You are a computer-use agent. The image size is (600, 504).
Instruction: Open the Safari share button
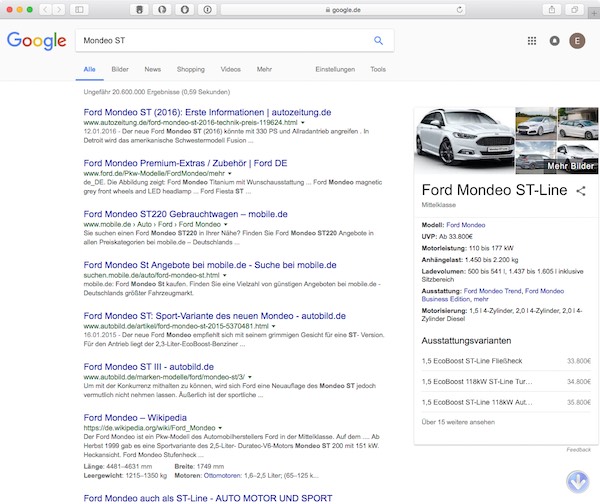coord(552,10)
